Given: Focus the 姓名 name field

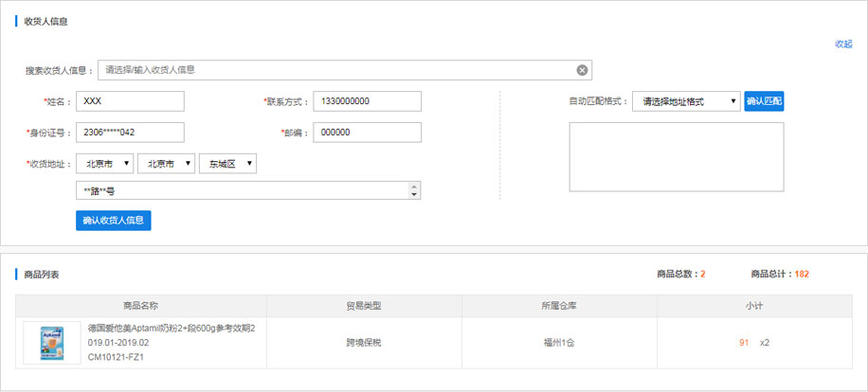Looking at the screenshot, I should click(130, 101).
